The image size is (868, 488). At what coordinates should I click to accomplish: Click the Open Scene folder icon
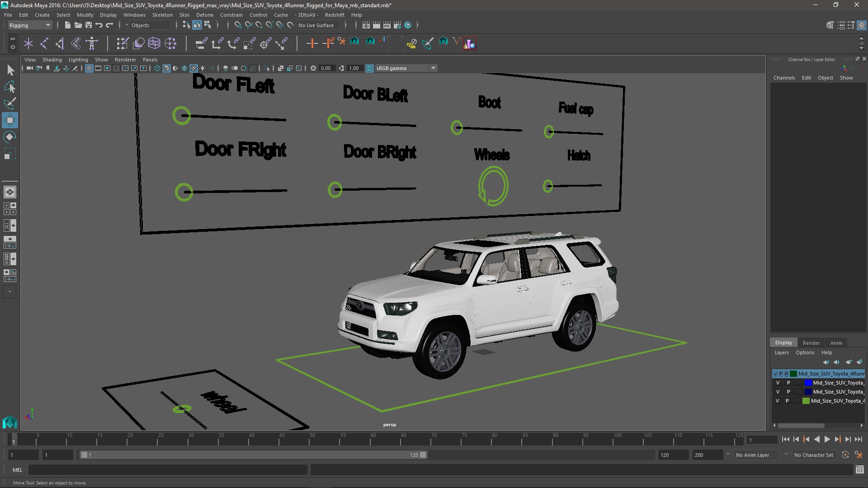(x=78, y=25)
